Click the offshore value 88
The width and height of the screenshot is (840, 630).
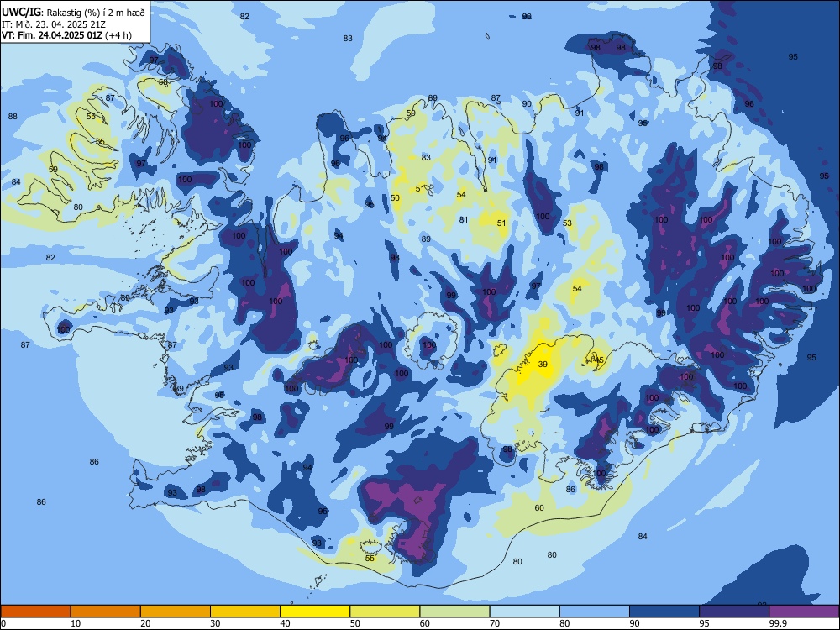(x=13, y=116)
